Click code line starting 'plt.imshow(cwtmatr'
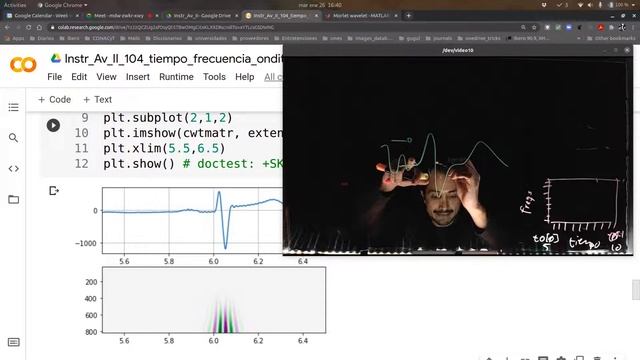Screen dimensions: 640x360 (x=193, y=133)
